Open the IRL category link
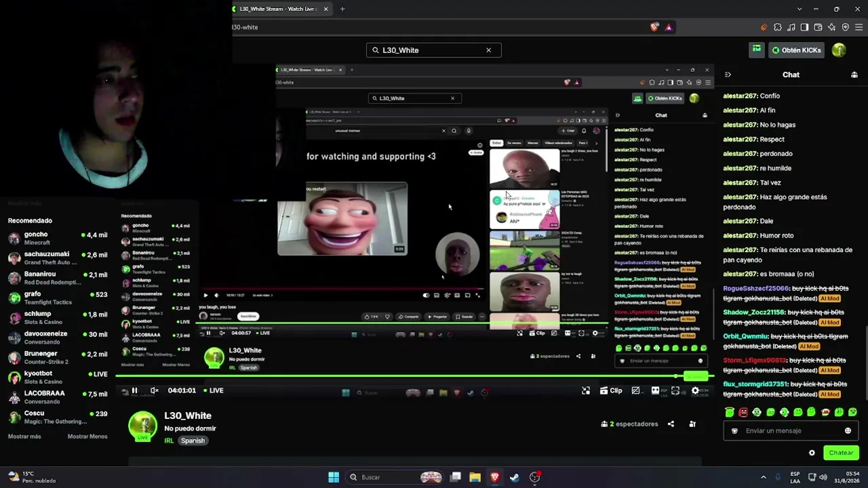Image resolution: width=868 pixels, height=488 pixels. (x=169, y=441)
